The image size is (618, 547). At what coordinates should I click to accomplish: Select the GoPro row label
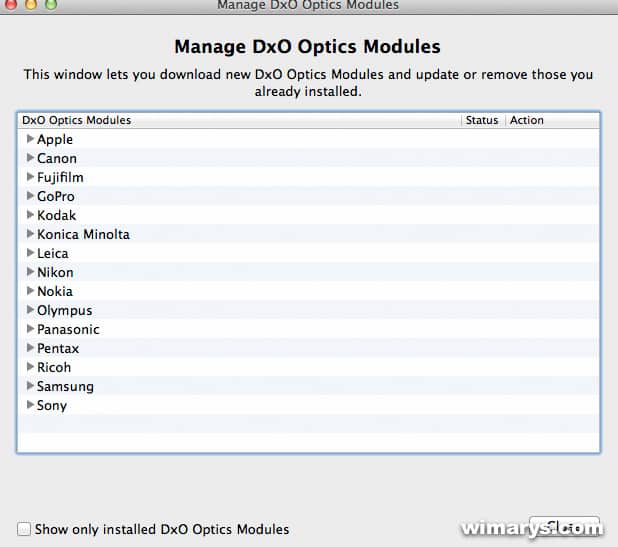[x=56, y=196]
